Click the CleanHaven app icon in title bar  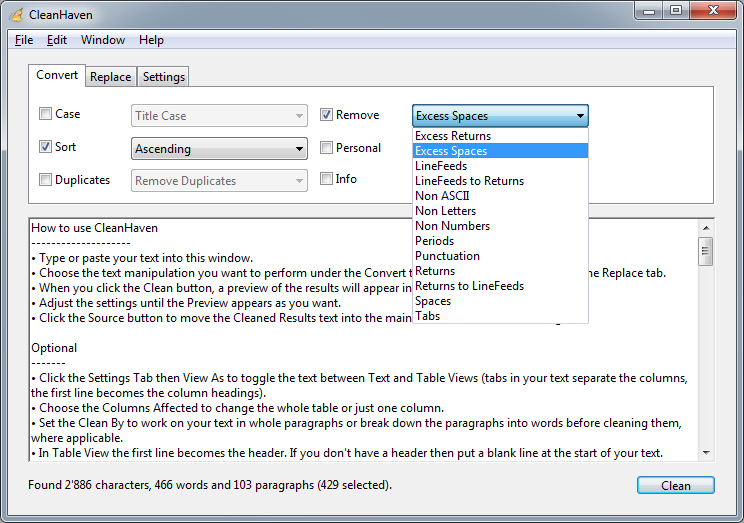[x=16, y=15]
